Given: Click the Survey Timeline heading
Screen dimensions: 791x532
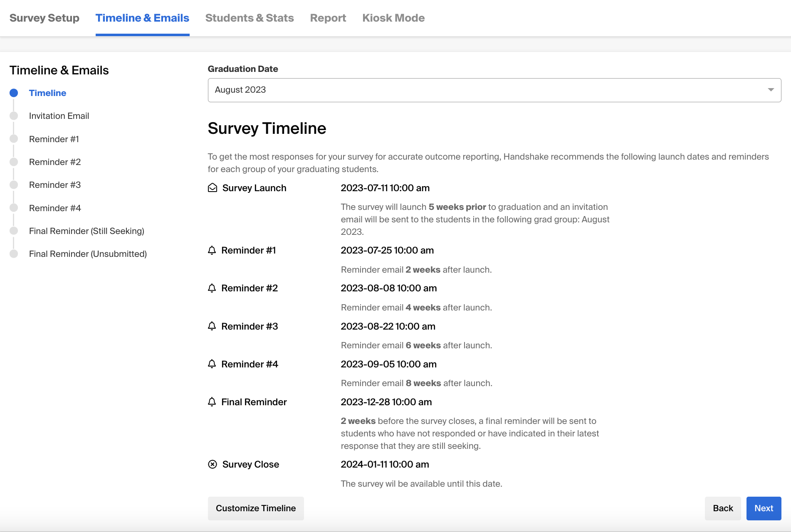Looking at the screenshot, I should click(267, 128).
